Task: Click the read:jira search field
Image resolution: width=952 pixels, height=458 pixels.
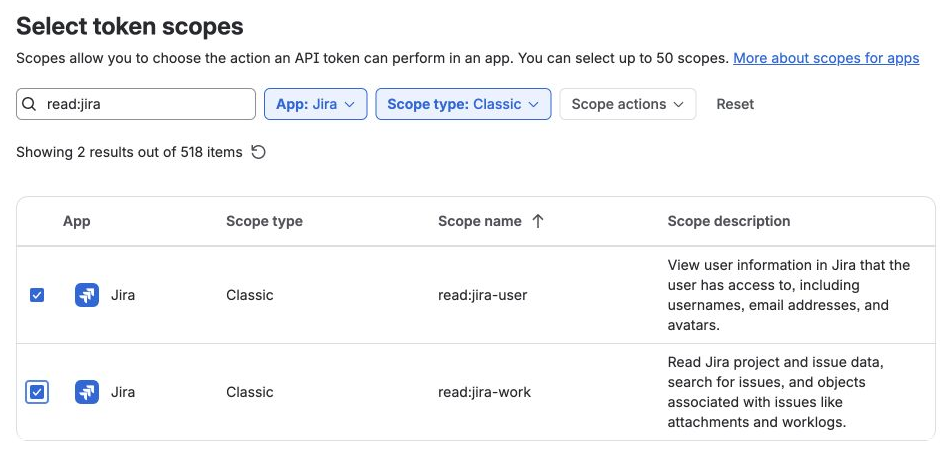Action: click(x=136, y=104)
